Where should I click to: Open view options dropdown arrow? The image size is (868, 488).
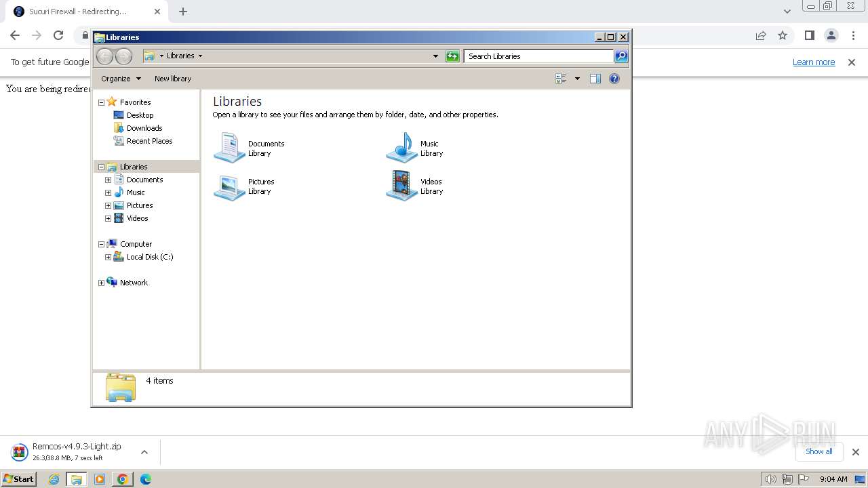(577, 79)
